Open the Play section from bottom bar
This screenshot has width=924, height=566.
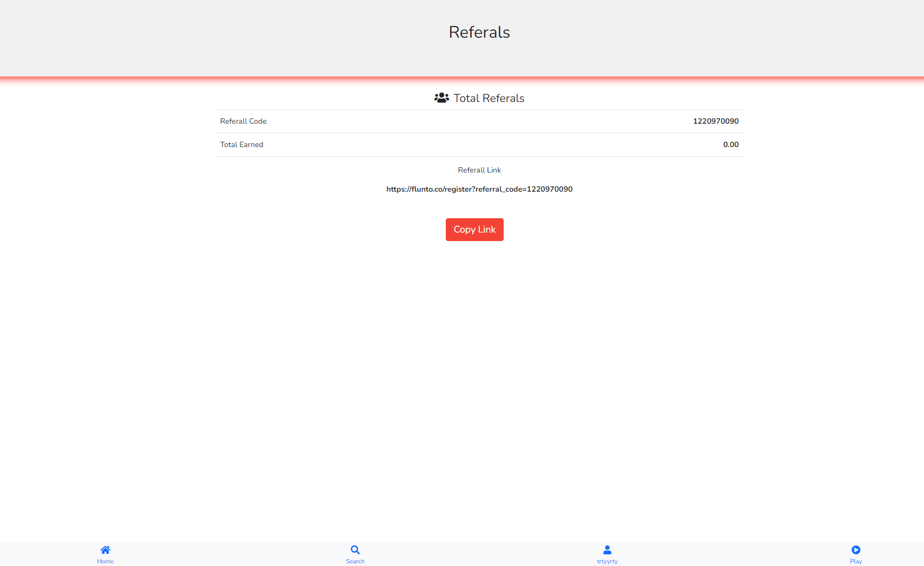856,555
